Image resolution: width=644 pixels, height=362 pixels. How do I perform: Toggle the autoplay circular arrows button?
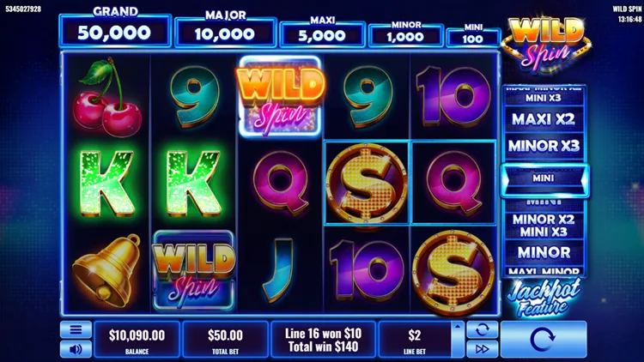point(483,329)
